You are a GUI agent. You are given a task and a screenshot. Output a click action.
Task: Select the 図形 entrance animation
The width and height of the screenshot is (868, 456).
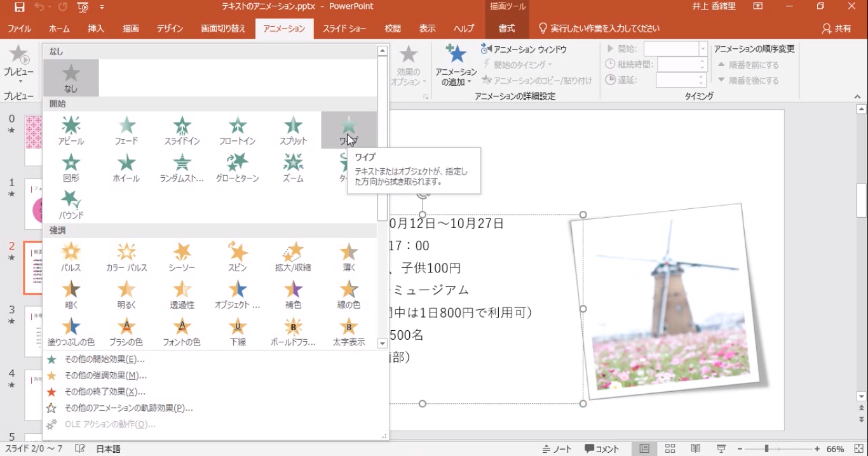71,168
